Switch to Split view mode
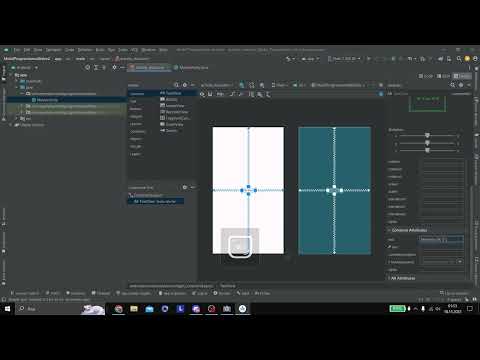 pos(443,76)
